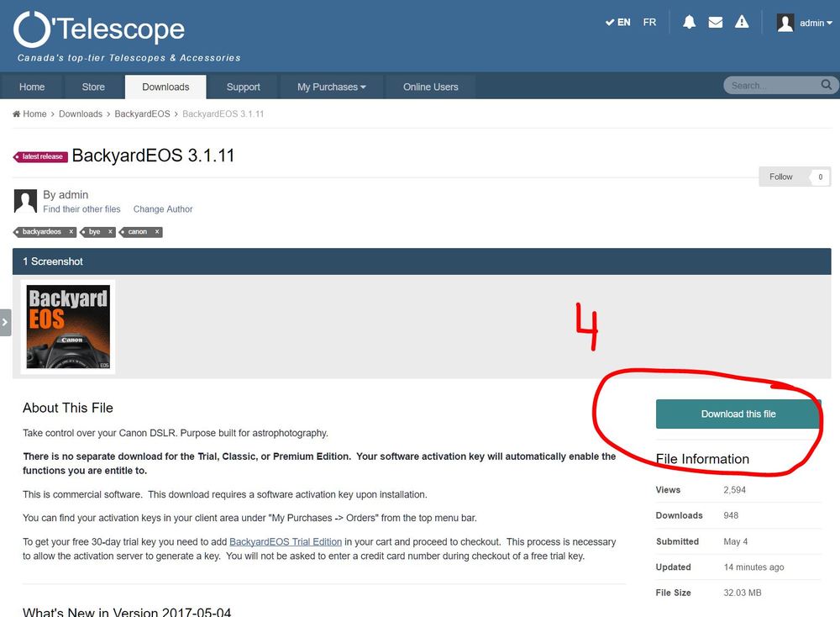840x617 pixels.
Task: Go to the Store tab
Action: pyautogui.click(x=93, y=87)
